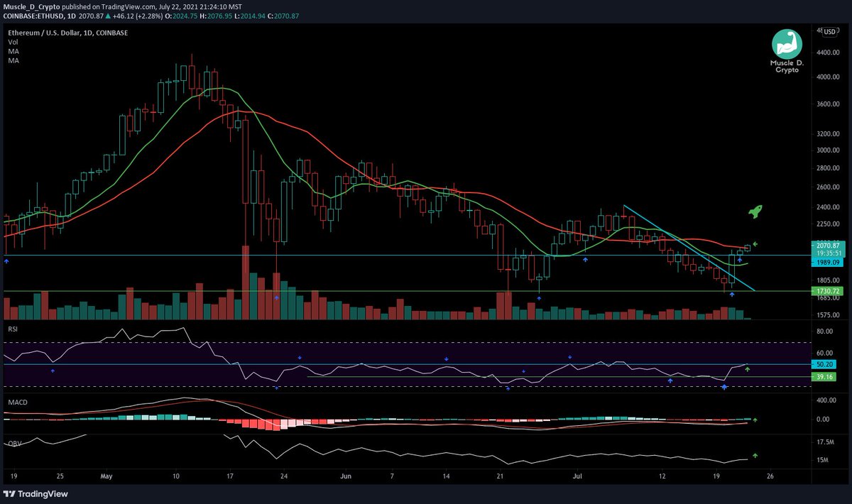Click the 1575.00 price axis label
The height and width of the screenshot is (504, 852).
(826, 314)
